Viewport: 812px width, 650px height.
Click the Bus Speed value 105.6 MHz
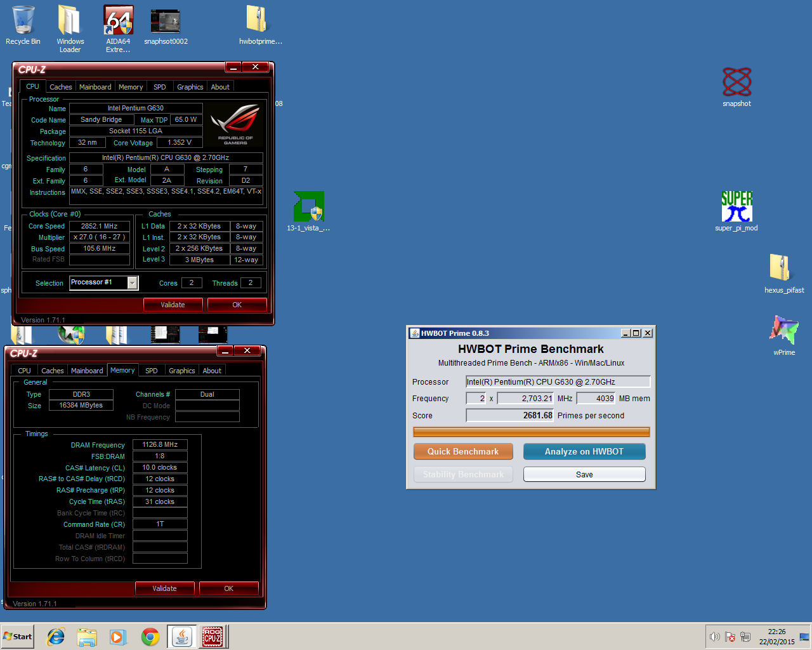pyautogui.click(x=100, y=248)
